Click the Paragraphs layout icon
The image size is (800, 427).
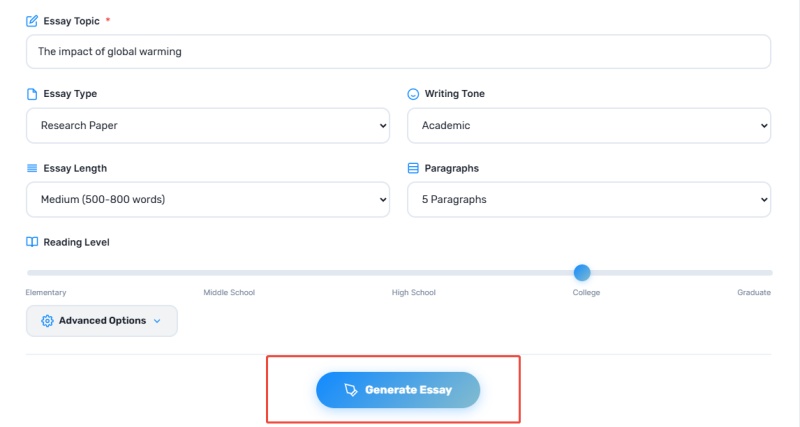pos(413,168)
